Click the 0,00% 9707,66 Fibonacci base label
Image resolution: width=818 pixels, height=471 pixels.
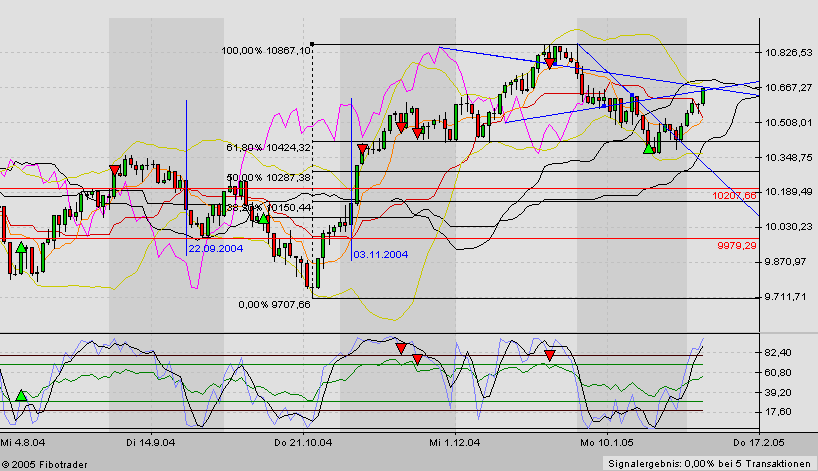point(275,304)
